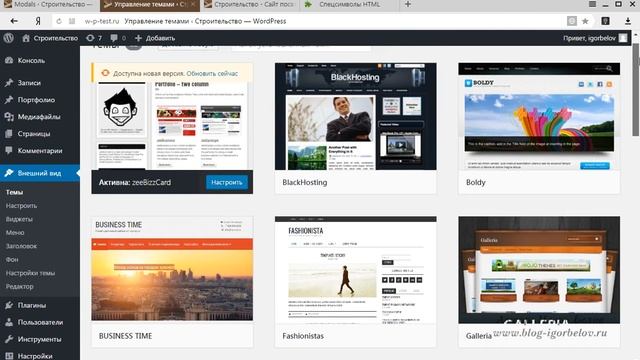The height and width of the screenshot is (360, 640).
Task: Open the downloads arrow in the browser bar
Action: point(628,21)
